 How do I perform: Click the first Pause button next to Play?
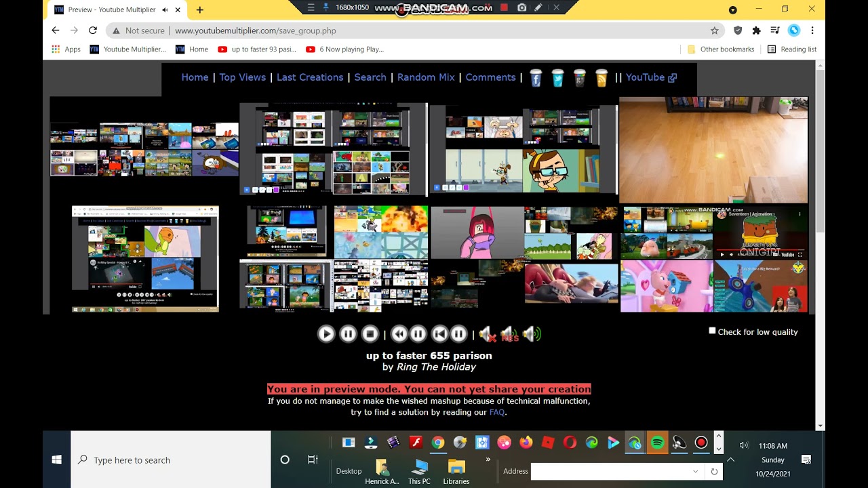[x=348, y=333]
